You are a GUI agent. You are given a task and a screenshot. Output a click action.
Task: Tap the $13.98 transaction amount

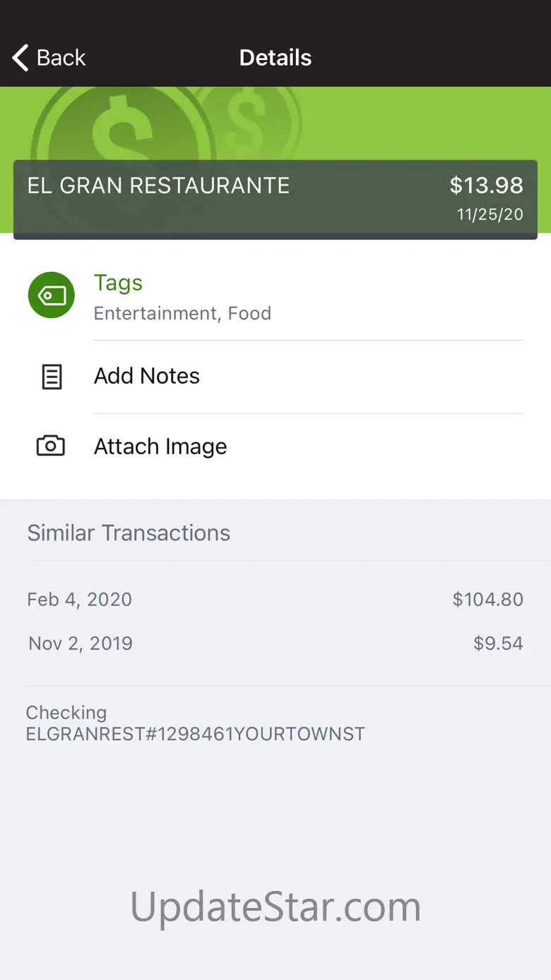coord(486,186)
